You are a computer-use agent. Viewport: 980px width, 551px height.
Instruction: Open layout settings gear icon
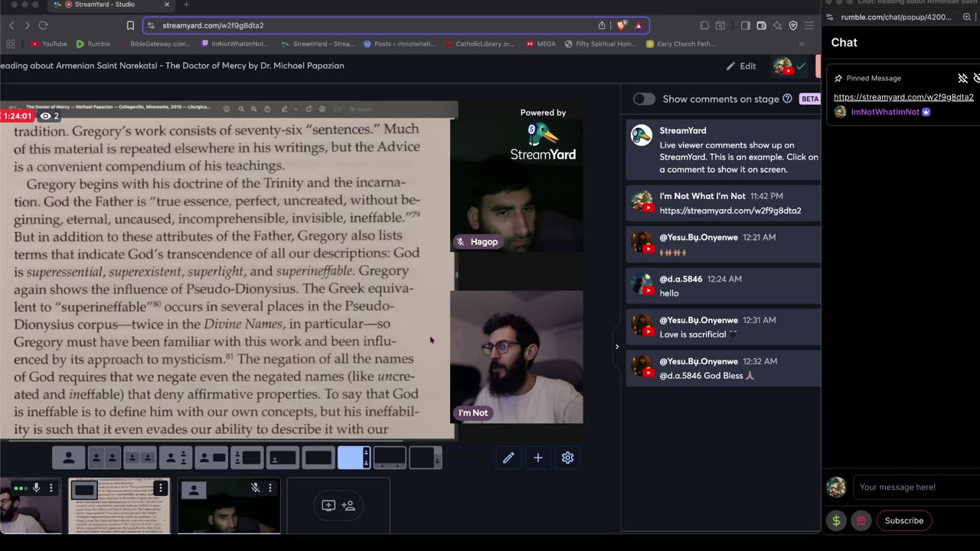pyautogui.click(x=567, y=458)
